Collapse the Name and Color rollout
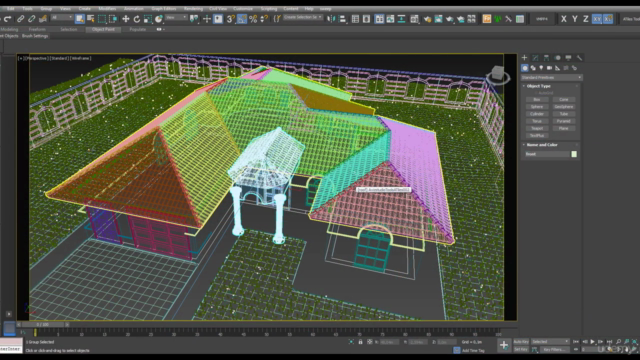The image size is (640, 360). pyautogui.click(x=542, y=145)
